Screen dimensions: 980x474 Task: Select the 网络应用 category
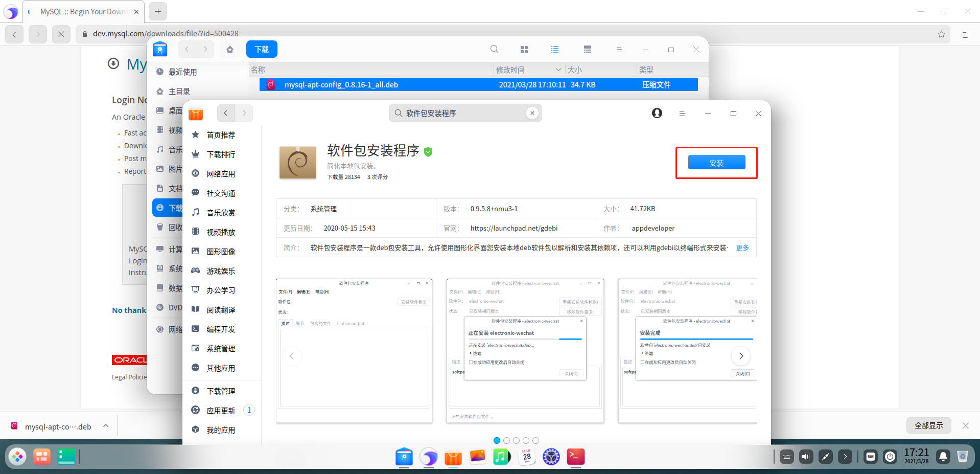pos(221,174)
